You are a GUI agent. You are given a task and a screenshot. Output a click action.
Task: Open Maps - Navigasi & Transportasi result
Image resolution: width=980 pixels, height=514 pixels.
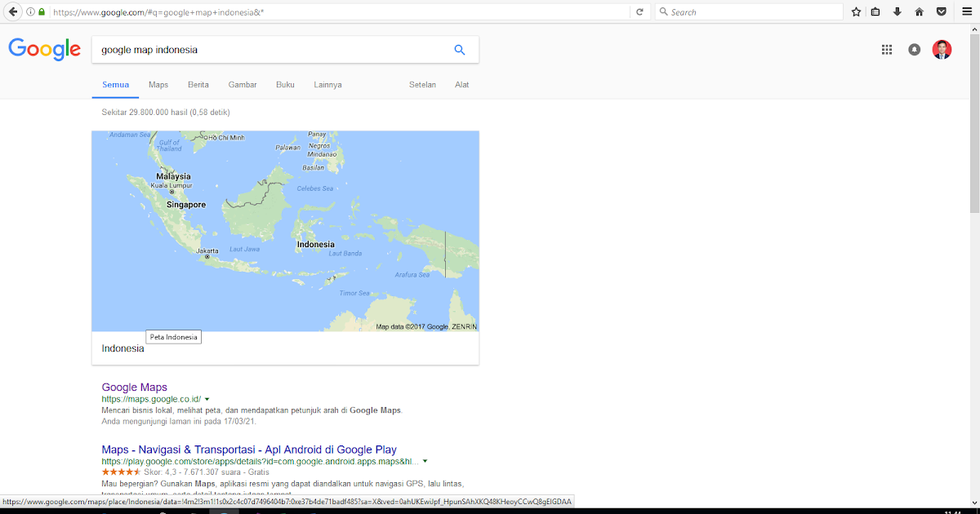click(249, 450)
